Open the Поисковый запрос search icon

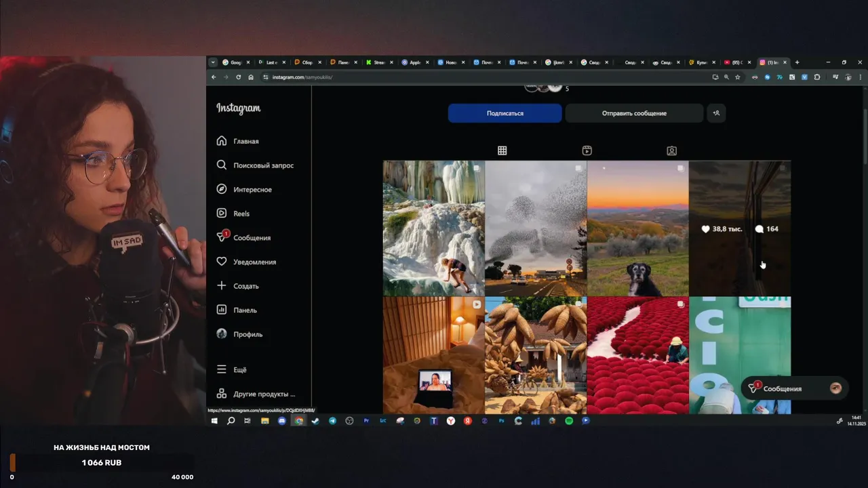pyautogui.click(x=221, y=165)
